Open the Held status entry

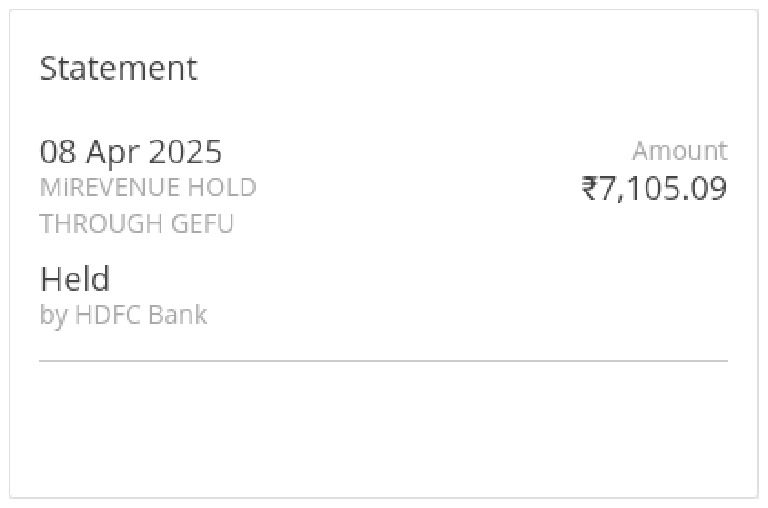pyautogui.click(x=75, y=279)
